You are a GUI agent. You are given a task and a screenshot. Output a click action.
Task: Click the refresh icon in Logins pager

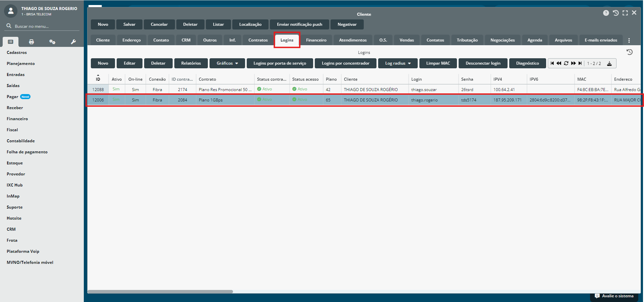566,63
